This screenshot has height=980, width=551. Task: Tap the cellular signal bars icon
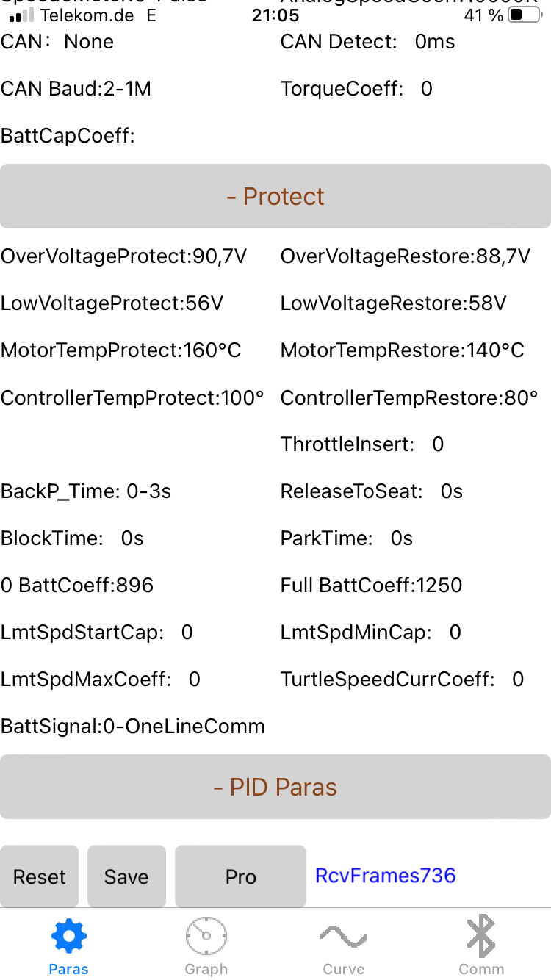pos(22,15)
